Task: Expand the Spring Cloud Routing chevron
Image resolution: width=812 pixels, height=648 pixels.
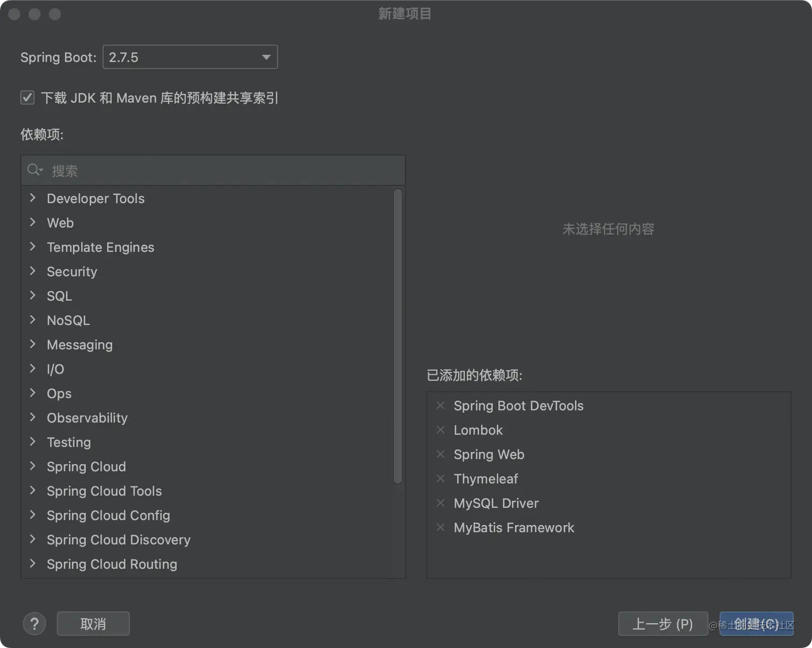Action: tap(33, 563)
